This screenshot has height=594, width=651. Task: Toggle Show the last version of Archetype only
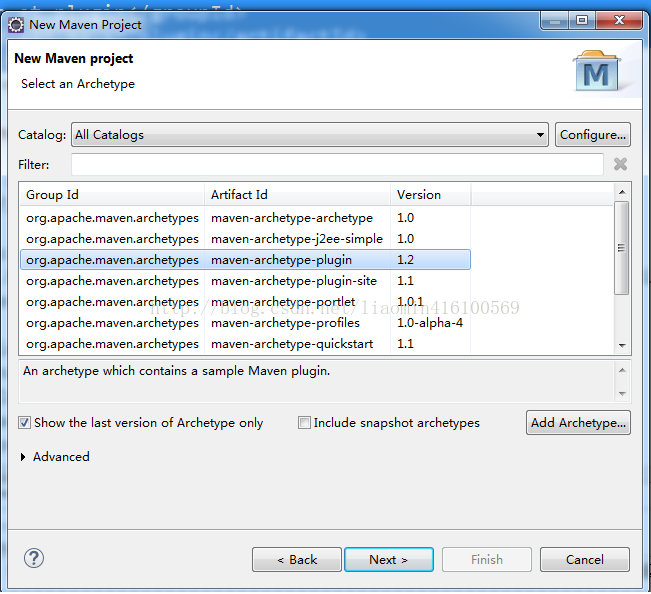click(x=24, y=423)
